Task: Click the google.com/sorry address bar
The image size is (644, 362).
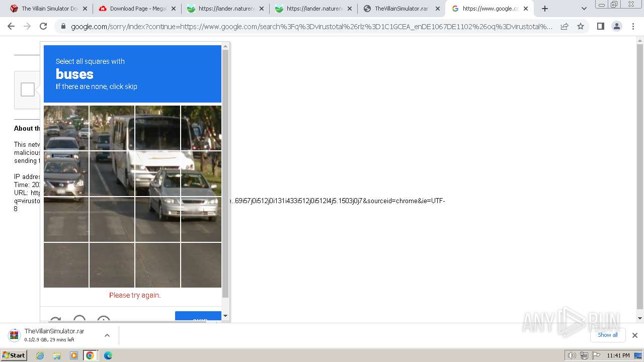Action: pos(311,26)
